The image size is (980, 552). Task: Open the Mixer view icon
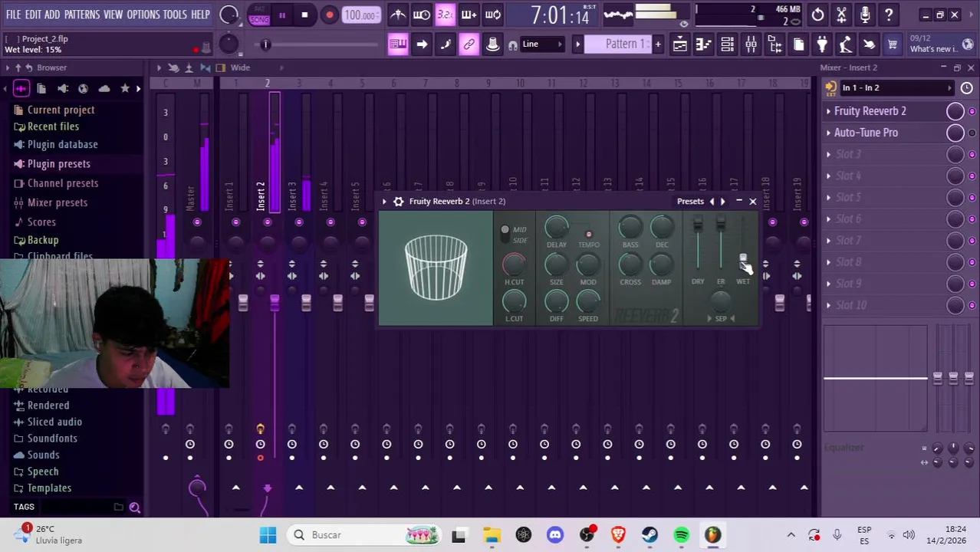pos(751,44)
